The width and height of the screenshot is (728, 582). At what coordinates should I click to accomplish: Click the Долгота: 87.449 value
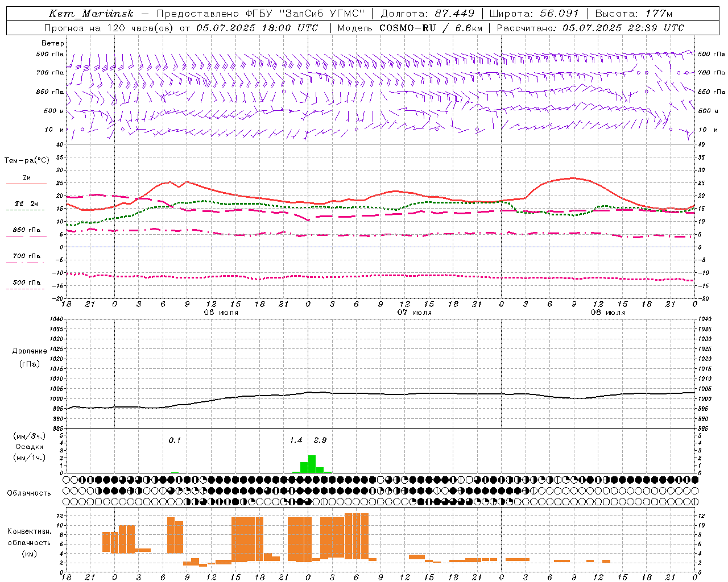(x=427, y=14)
